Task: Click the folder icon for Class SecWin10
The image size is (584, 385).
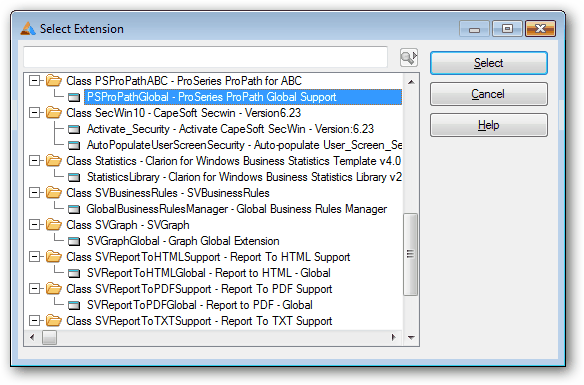Action: (54, 112)
